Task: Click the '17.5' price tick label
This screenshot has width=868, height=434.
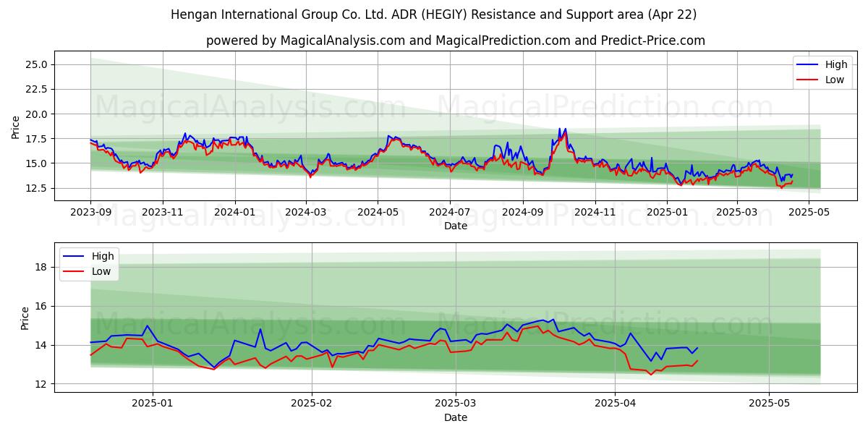Action: pyautogui.click(x=37, y=139)
